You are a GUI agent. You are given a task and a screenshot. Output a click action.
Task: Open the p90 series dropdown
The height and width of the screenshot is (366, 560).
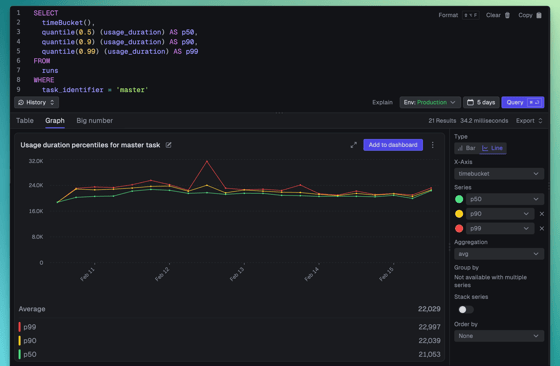point(500,214)
